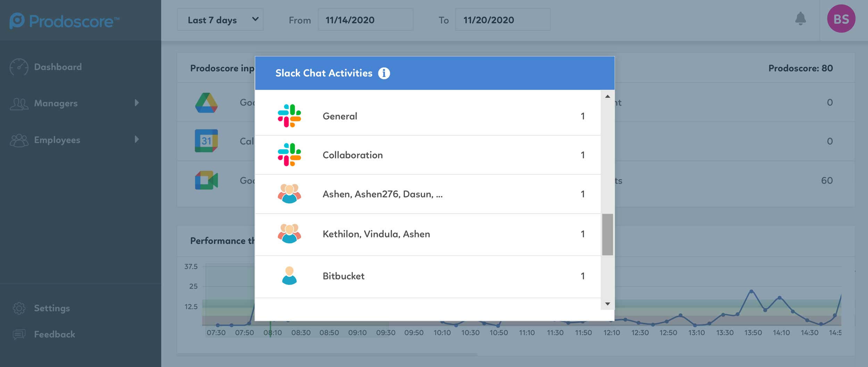Click the Slack icon in Collaboration row
The height and width of the screenshot is (367, 868).
pyautogui.click(x=289, y=155)
